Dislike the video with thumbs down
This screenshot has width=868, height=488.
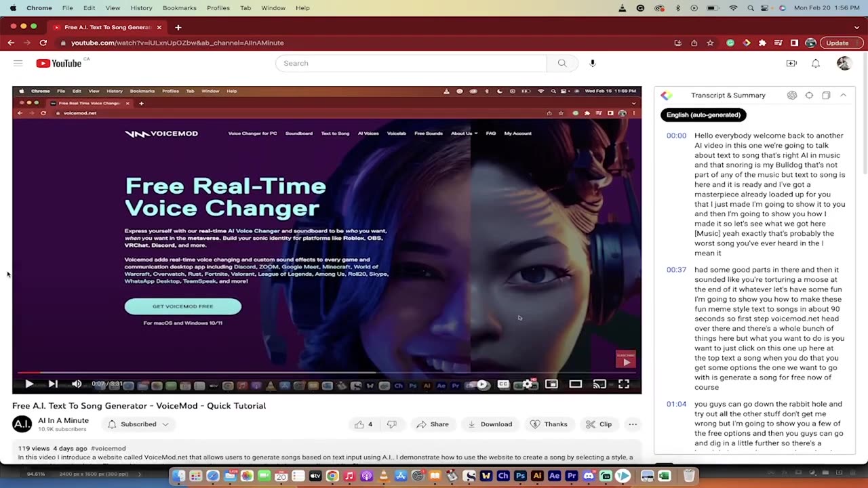pos(392,424)
